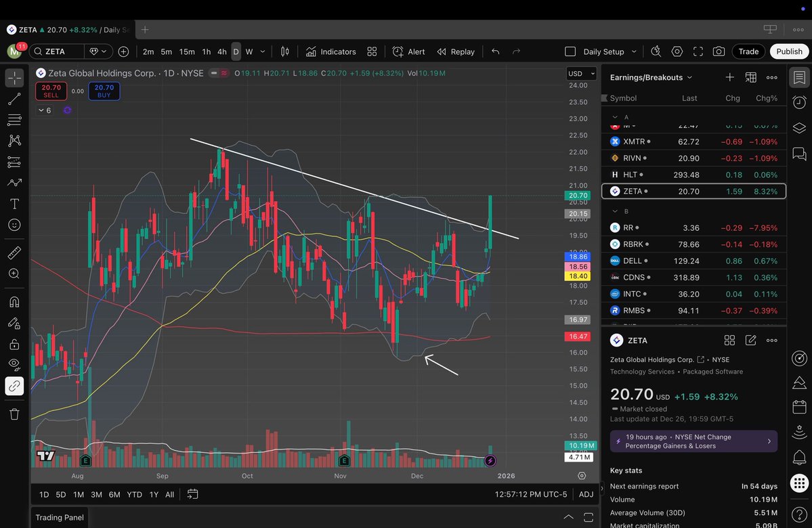This screenshot has height=528, width=812.
Task: Activate the zoom in tool
Action: tap(14, 274)
